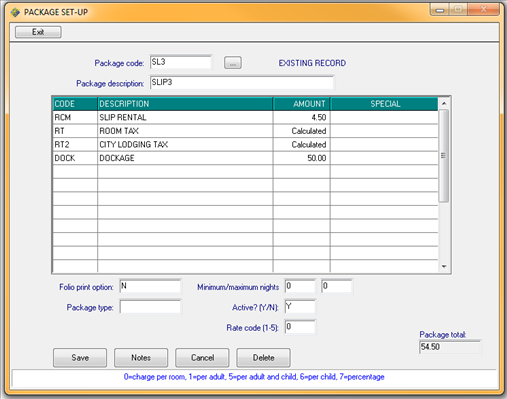
Task: Click the Package type field
Action: point(150,307)
